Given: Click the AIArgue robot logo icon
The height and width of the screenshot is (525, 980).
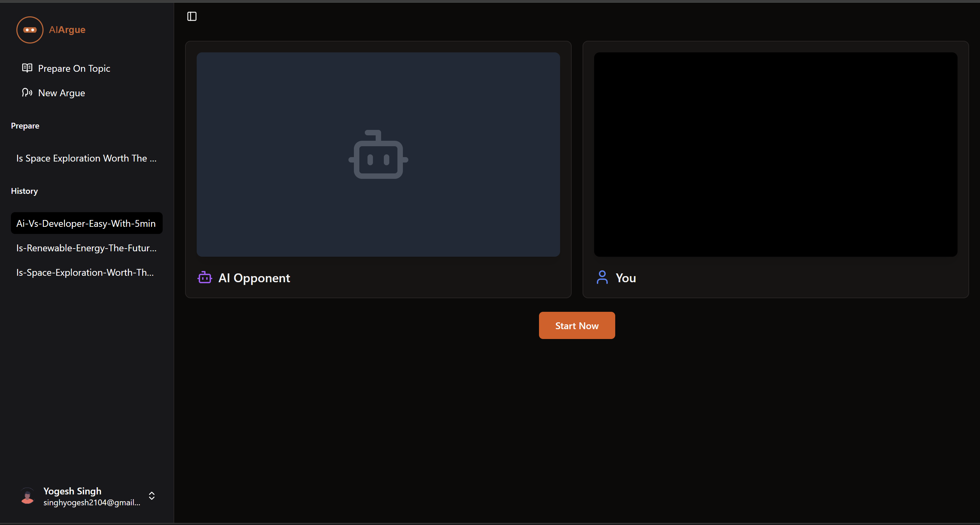Looking at the screenshot, I should point(30,30).
